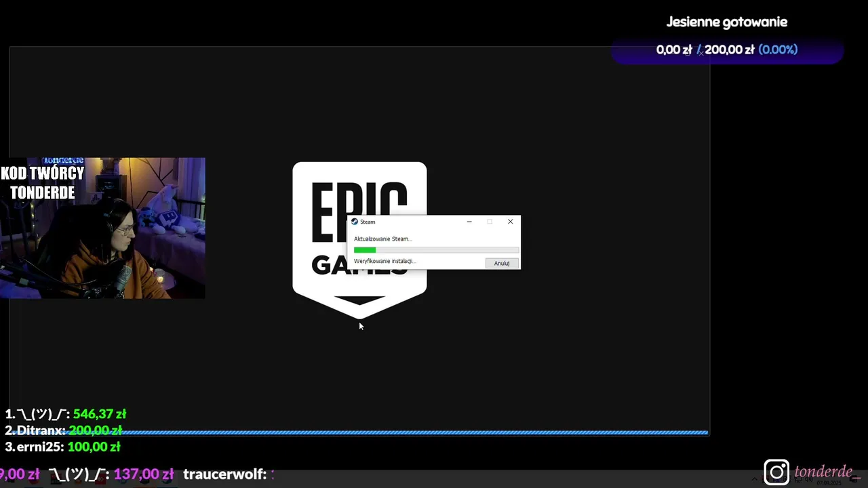The height and width of the screenshot is (488, 868).
Task: Click the Steam logo in dialog title bar
Action: tap(354, 222)
